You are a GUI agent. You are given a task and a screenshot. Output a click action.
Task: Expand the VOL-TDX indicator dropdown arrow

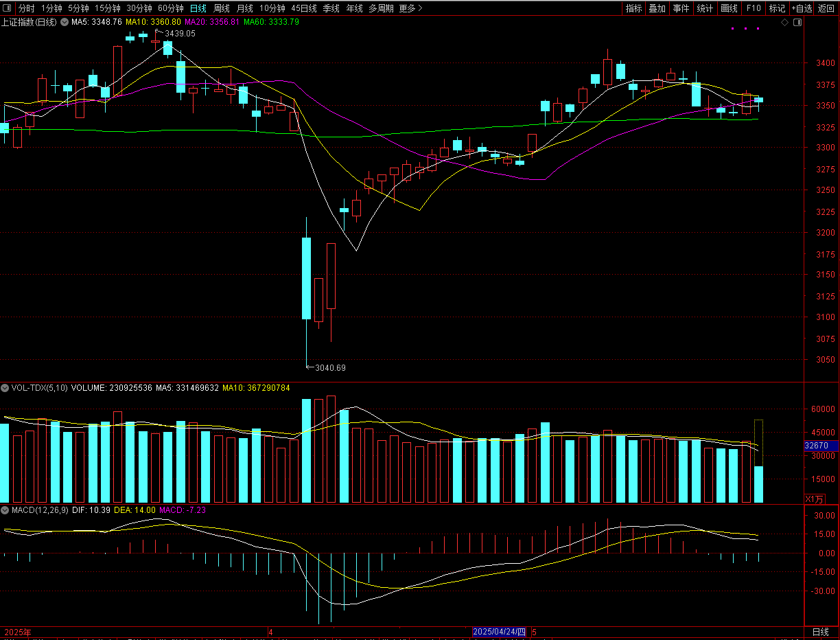pos(5,388)
